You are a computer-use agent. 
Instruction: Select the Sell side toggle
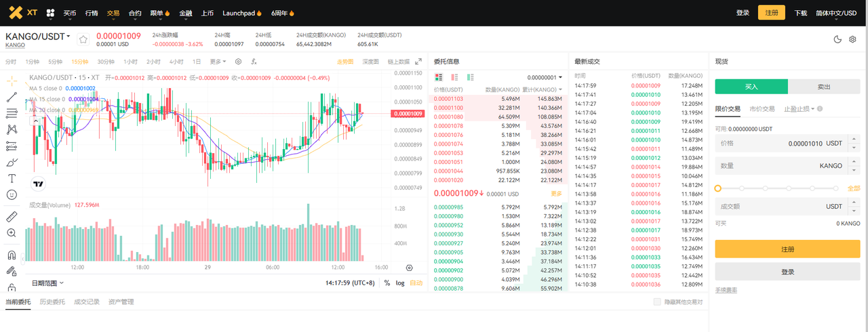[x=823, y=87]
